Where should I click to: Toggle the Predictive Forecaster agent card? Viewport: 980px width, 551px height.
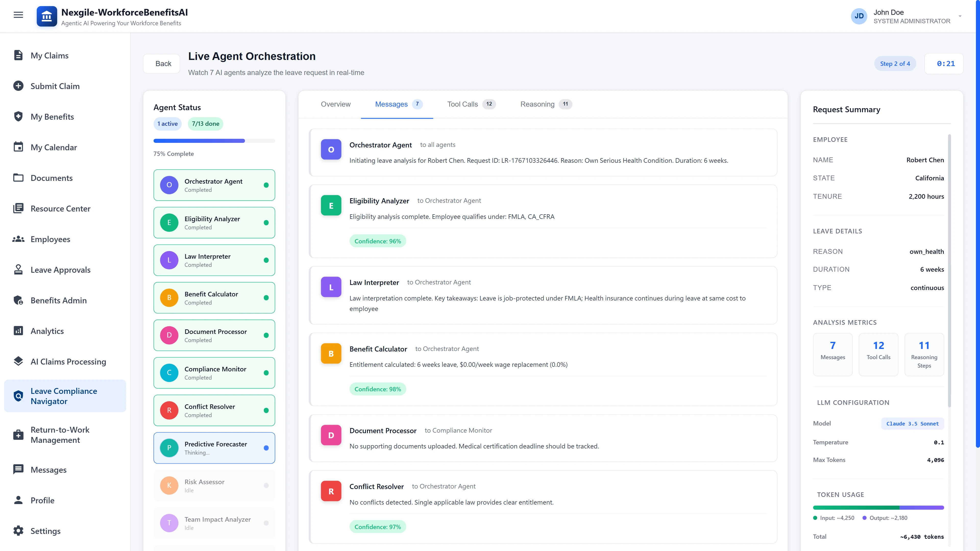click(214, 448)
